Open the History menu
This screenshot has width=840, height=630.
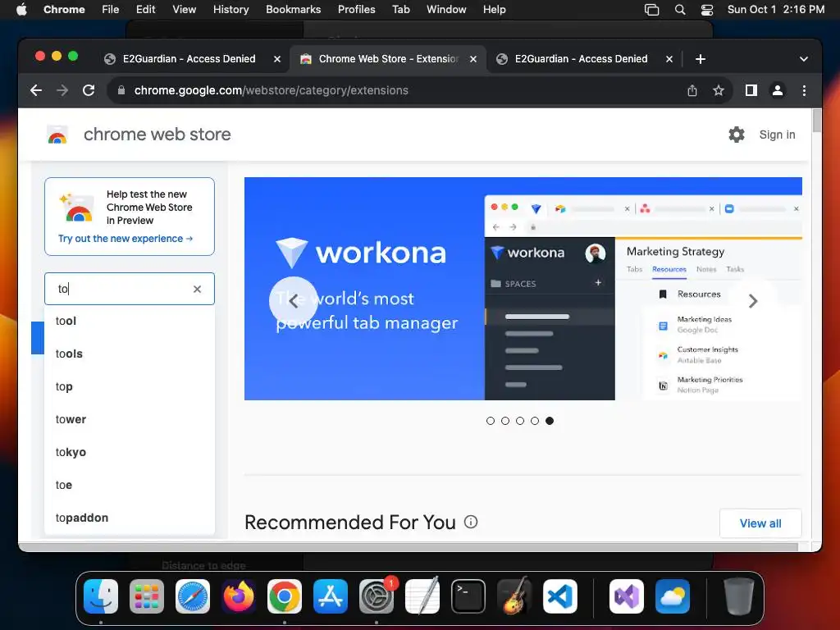point(231,10)
